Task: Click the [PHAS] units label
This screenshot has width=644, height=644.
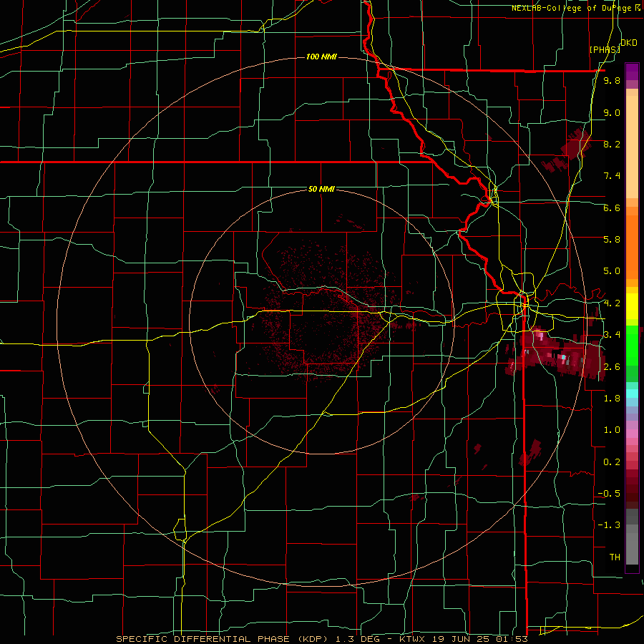Action: (605, 49)
